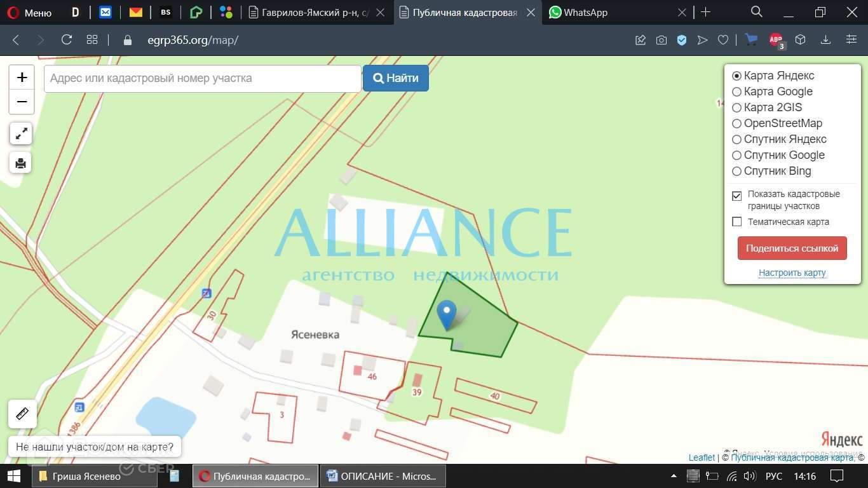Open the volume control in tray
868x488 pixels.
tap(749, 476)
